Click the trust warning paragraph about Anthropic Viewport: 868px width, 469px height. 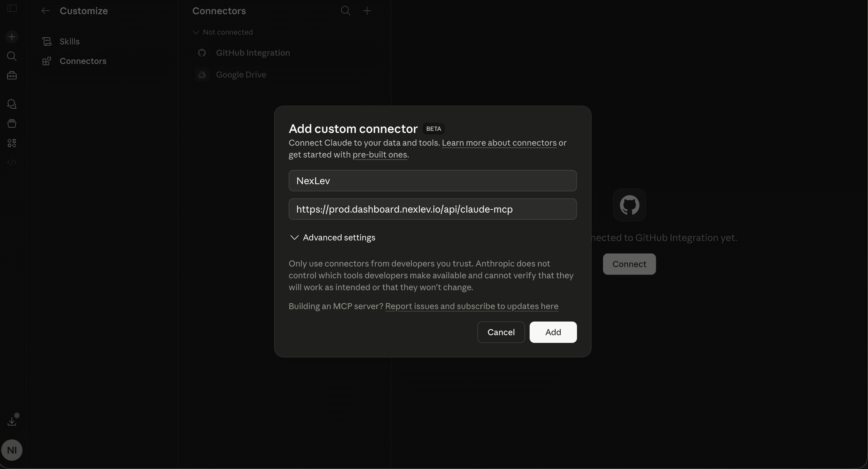click(431, 275)
